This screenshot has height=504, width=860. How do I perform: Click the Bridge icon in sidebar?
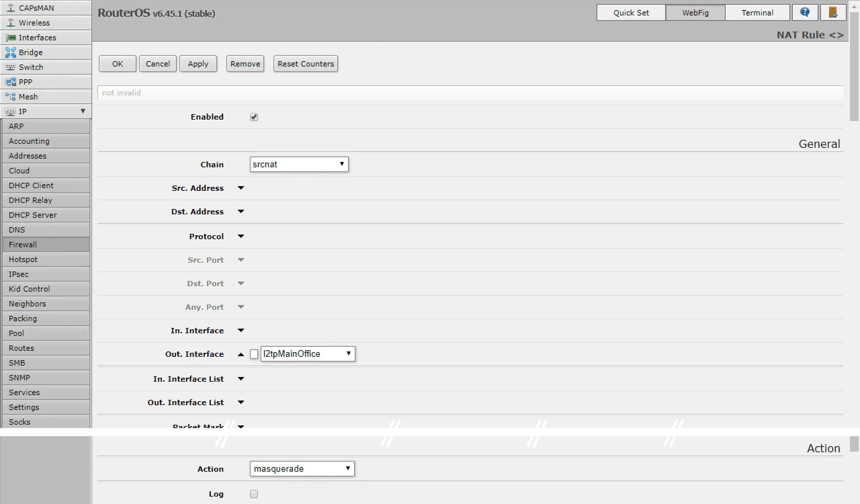[x=10, y=52]
